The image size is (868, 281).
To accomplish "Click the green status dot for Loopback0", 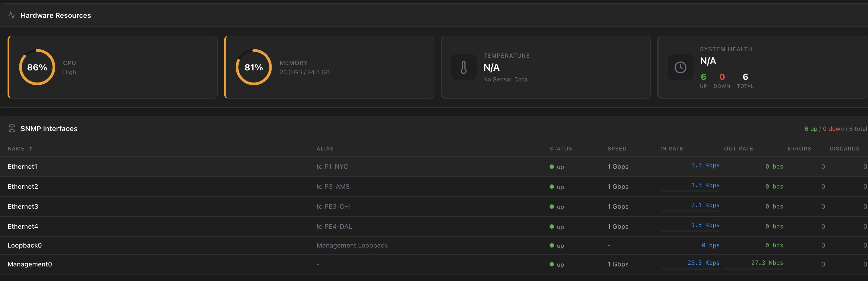I will [552, 246].
